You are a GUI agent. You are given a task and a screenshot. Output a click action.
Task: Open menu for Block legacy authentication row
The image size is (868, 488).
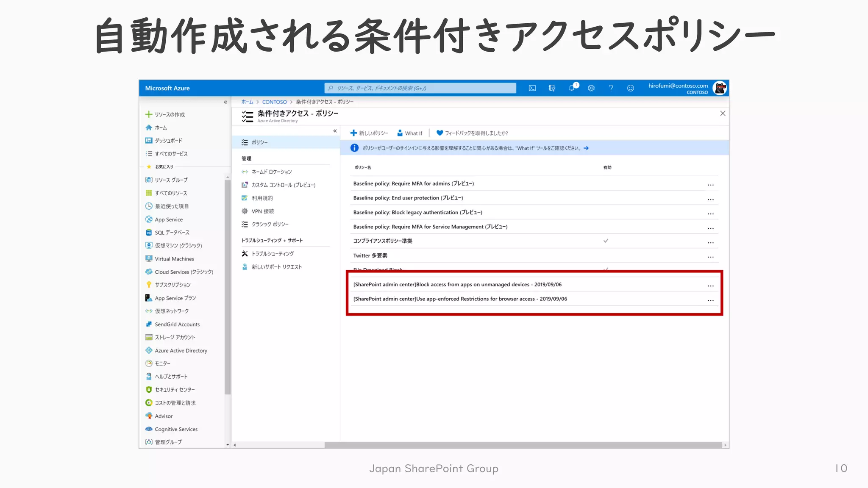(x=711, y=213)
